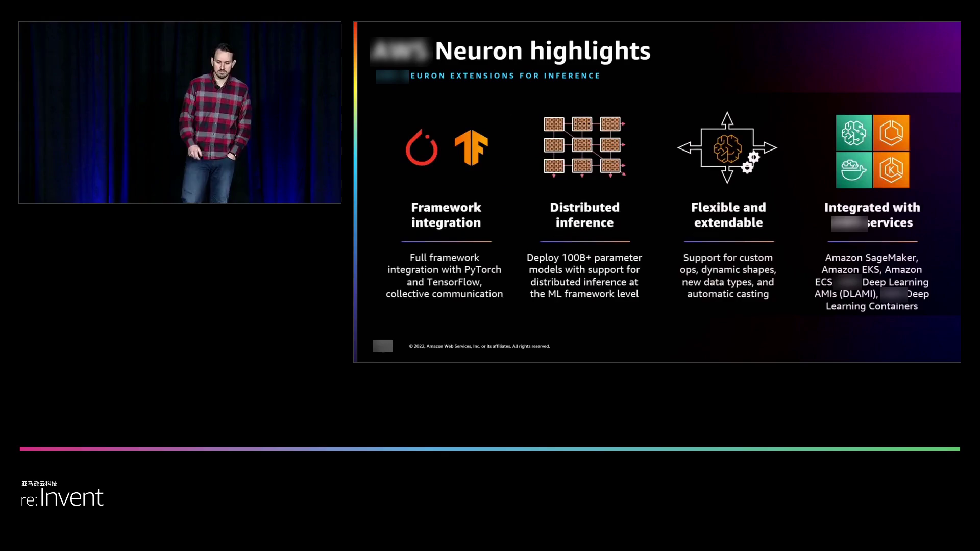Click the Neuron highlights slide title
Image resolution: width=980 pixels, height=551 pixels.
[x=542, y=51]
